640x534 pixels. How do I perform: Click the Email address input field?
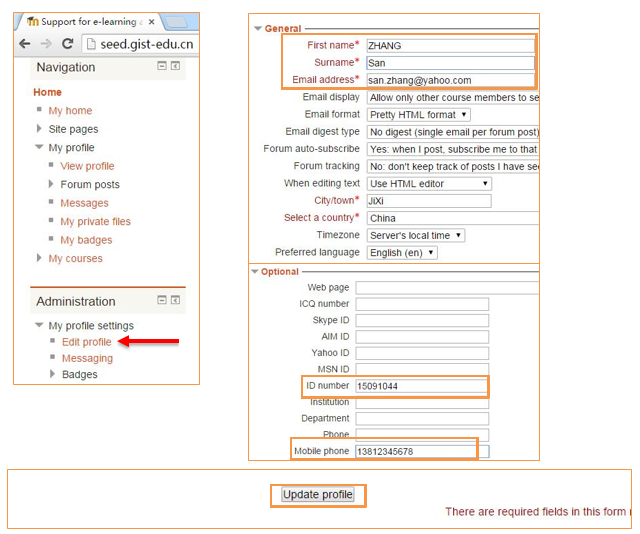point(449,80)
